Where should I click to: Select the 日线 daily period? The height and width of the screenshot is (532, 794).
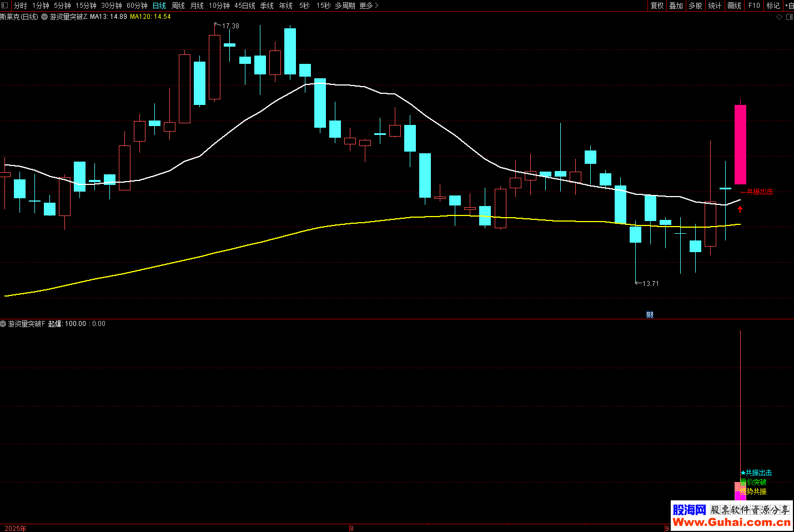click(159, 6)
